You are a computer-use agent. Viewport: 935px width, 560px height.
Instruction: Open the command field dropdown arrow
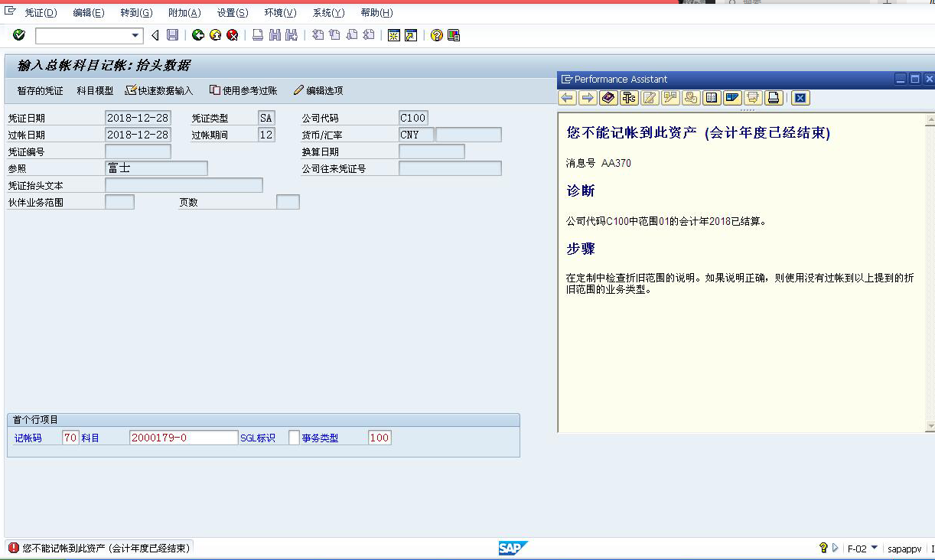[x=135, y=34]
